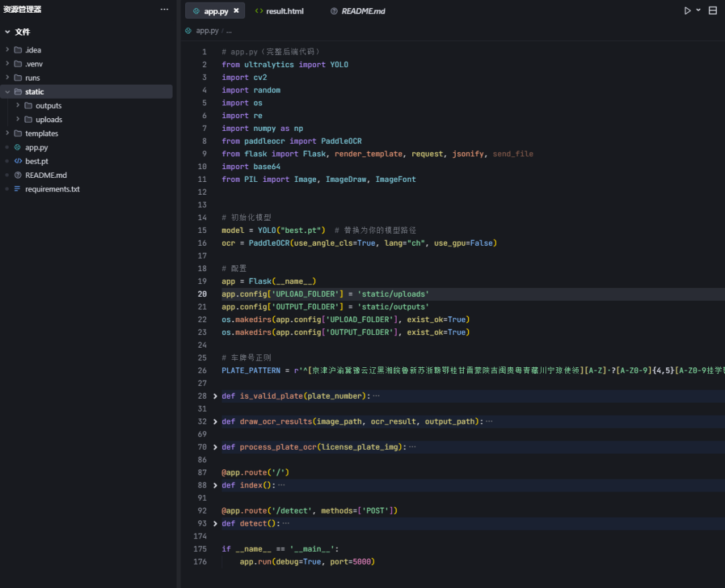Open the explorer more-actions ellipsis menu
This screenshot has height=588, width=725.
pyautogui.click(x=164, y=9)
